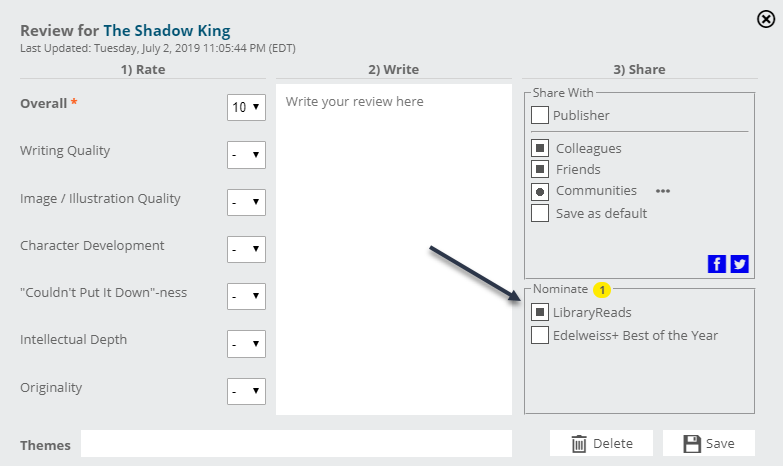Select the Communities share option
Screen dimensions: 783x466
(x=540, y=191)
